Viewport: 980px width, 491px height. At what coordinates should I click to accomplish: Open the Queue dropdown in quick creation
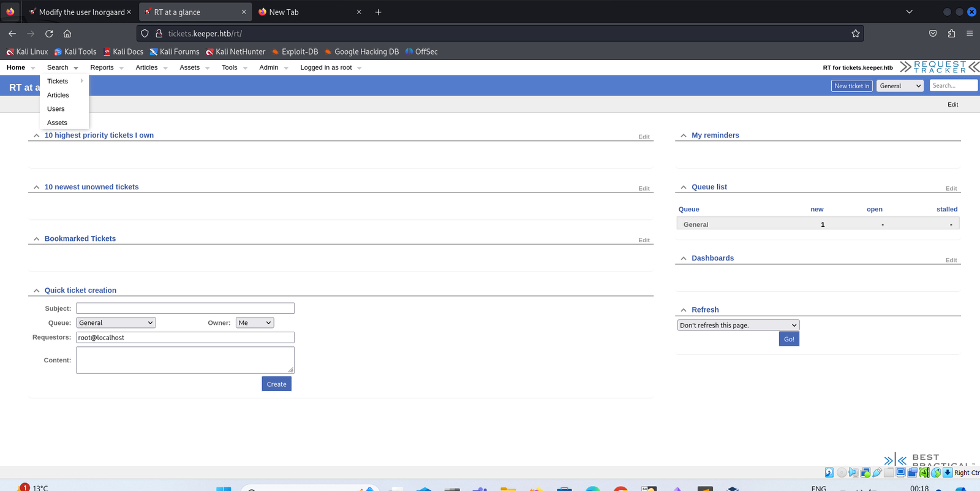(x=116, y=323)
